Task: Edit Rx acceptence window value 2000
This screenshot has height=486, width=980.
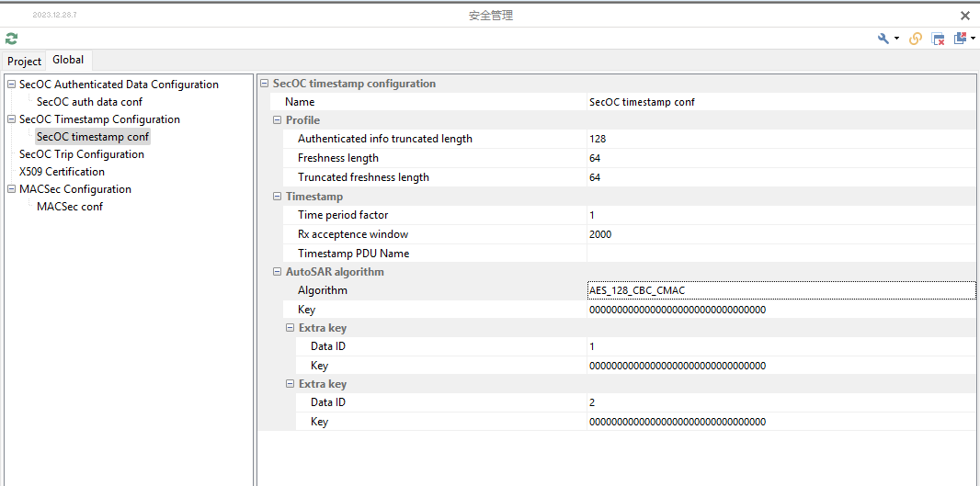Action: click(x=781, y=234)
